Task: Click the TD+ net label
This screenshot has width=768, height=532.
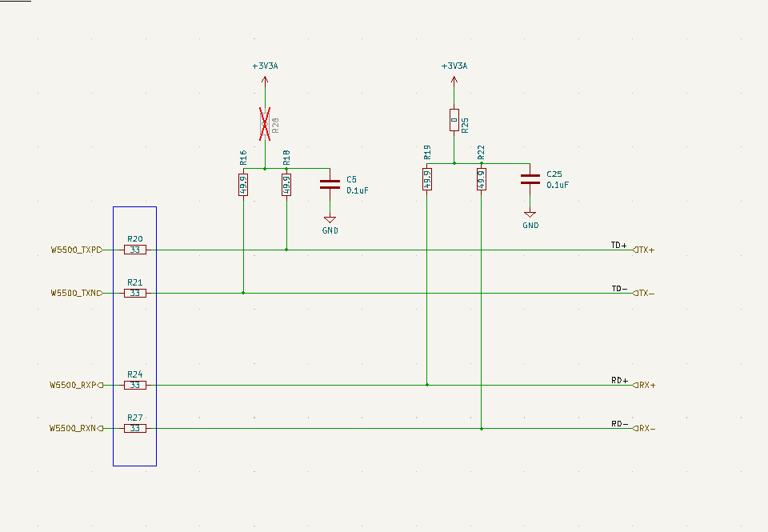Action: (619, 245)
